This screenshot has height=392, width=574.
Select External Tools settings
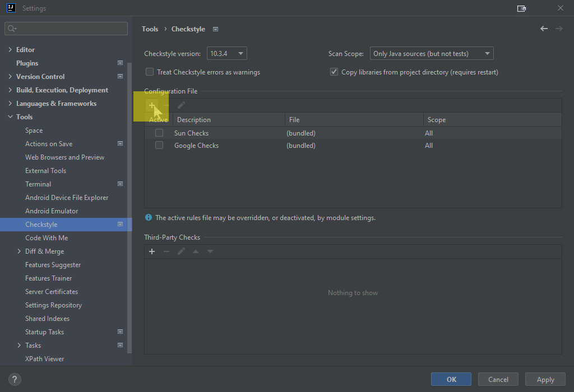coord(46,171)
